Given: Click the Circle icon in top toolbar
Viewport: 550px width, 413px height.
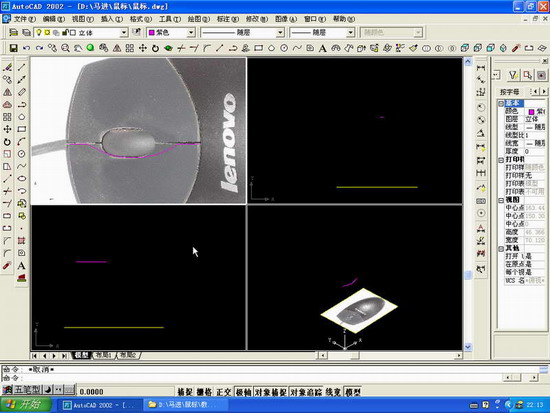Looking at the screenshot, I should coord(284,48).
